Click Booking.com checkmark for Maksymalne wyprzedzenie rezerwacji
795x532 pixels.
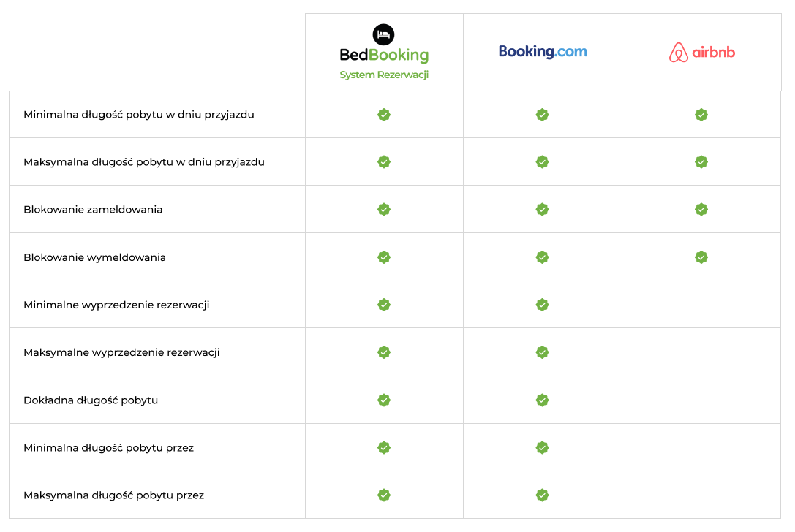tap(542, 352)
